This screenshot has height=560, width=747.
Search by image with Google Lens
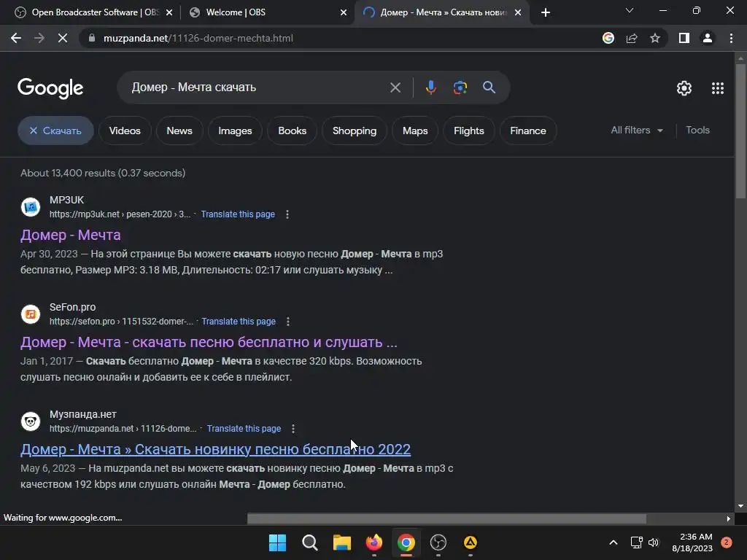click(x=460, y=87)
